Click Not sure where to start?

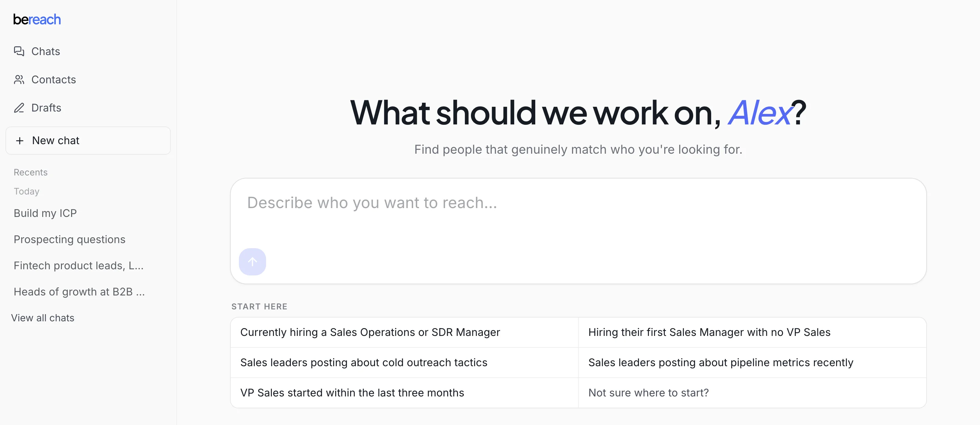[752, 393]
